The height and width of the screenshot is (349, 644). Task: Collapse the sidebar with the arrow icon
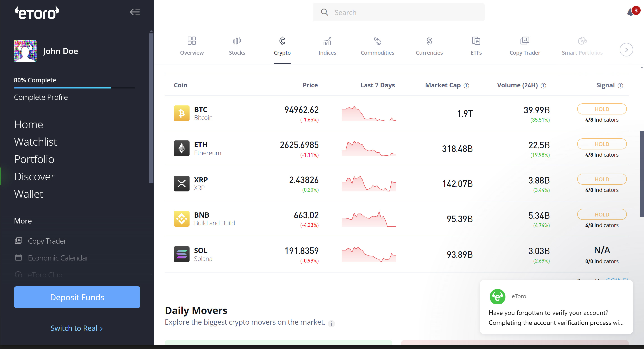(135, 12)
